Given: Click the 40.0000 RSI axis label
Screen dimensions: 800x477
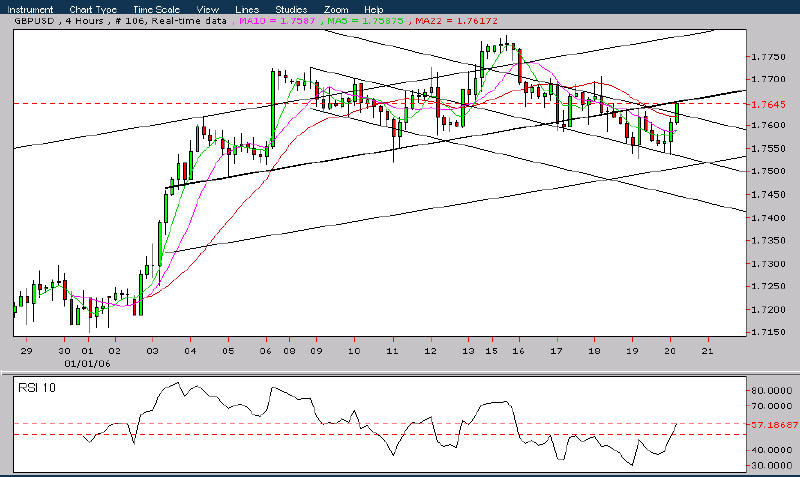Looking at the screenshot, I should [771, 450].
